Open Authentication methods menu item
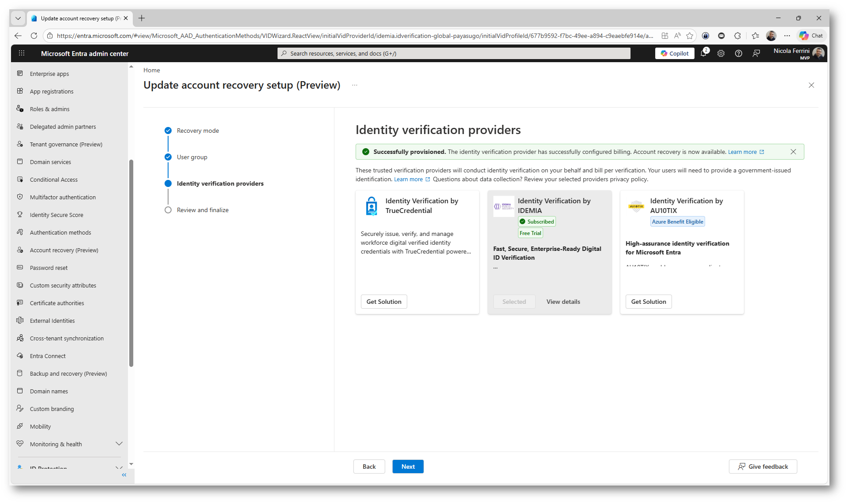Screen dimensions: 848x504 [x=60, y=232]
